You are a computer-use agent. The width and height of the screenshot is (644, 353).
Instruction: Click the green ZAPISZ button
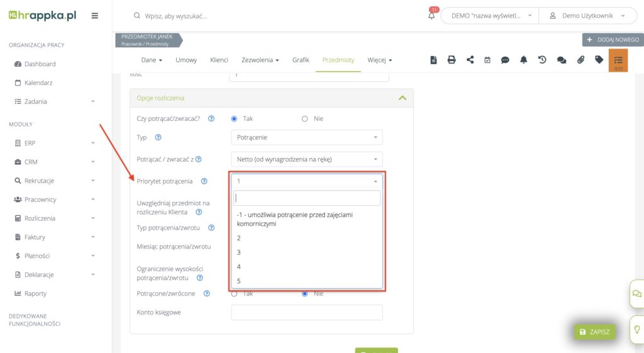[594, 332]
